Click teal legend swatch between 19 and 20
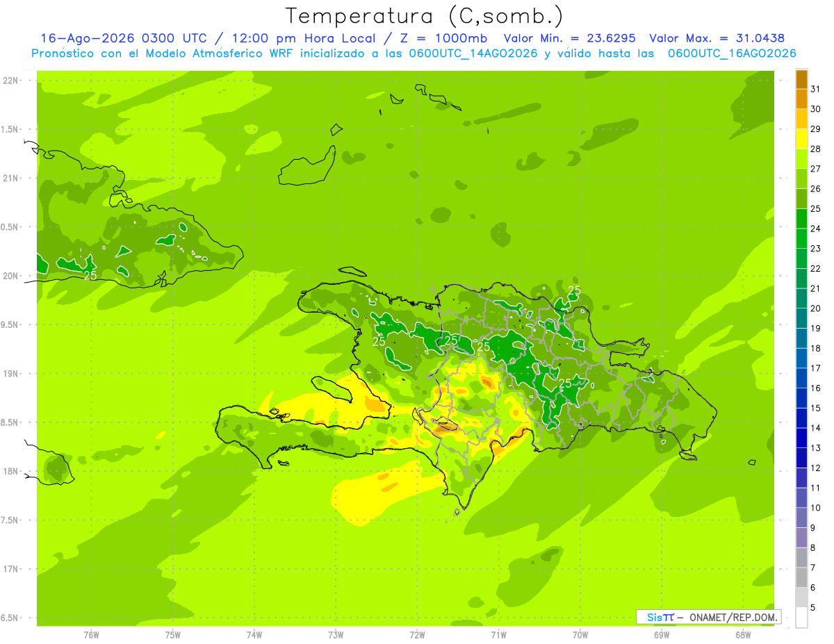 pos(801,318)
